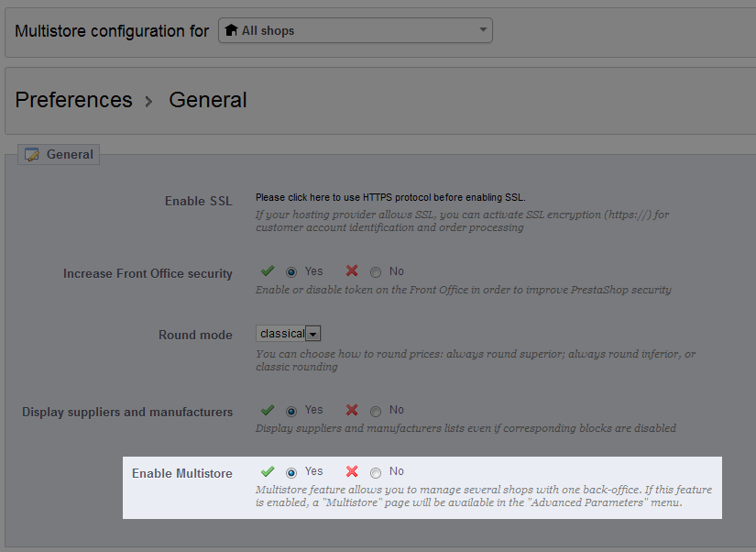Select Yes for Enable Multistore
This screenshot has width=756, height=552.
pos(291,472)
